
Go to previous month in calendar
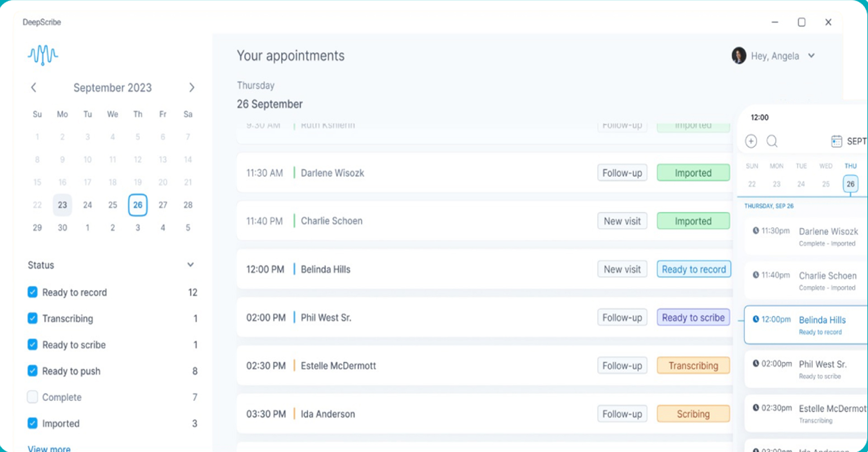click(x=33, y=87)
